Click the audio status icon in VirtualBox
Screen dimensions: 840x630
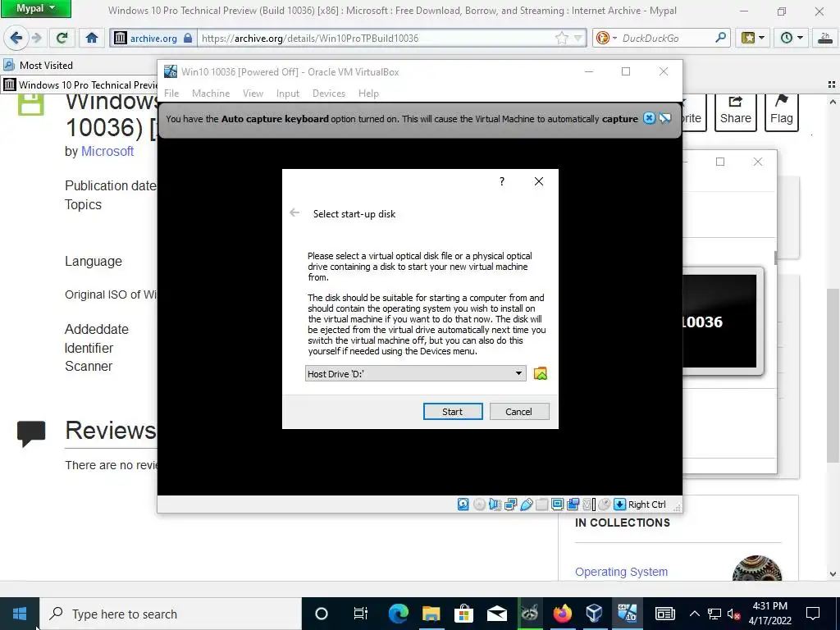[x=495, y=504]
